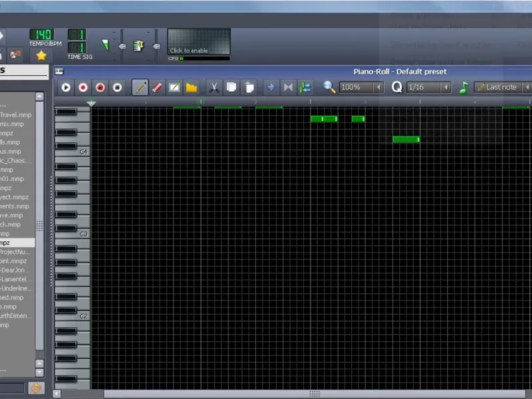Click the Q quantize icon
Screen dimensions: 532x399
396,87
